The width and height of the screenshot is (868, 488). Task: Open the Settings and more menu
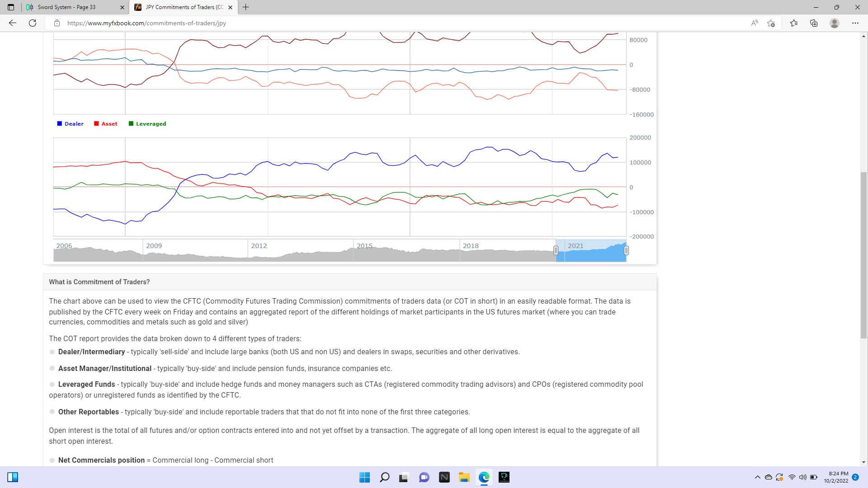(855, 23)
